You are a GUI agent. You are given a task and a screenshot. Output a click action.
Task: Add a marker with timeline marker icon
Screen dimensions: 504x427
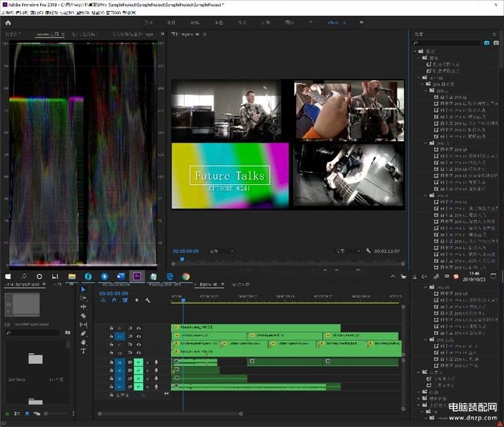point(136,300)
